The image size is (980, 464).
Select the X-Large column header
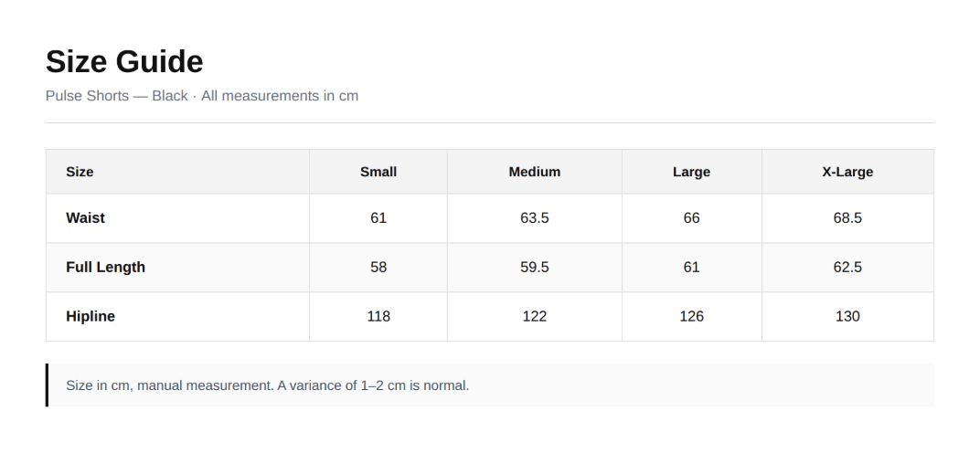pyautogui.click(x=847, y=172)
